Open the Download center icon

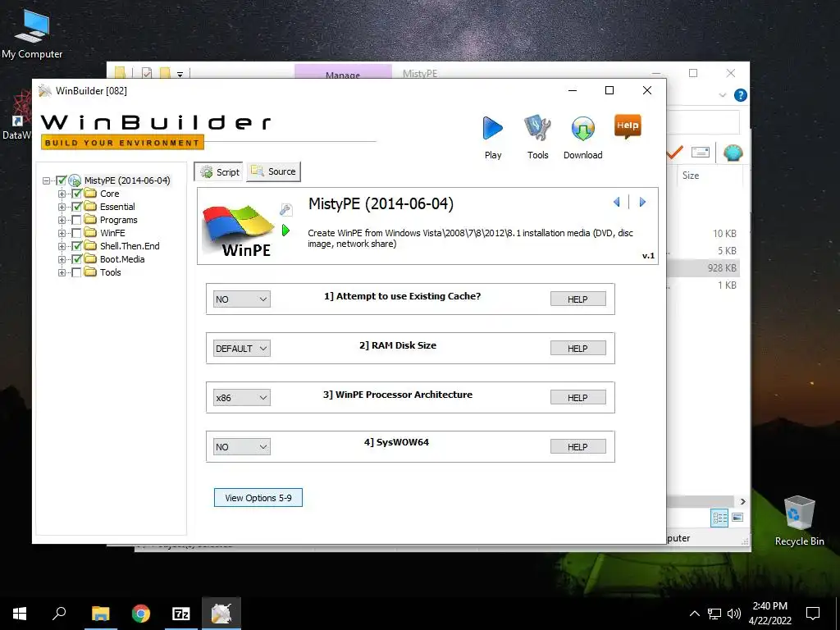pos(583,130)
